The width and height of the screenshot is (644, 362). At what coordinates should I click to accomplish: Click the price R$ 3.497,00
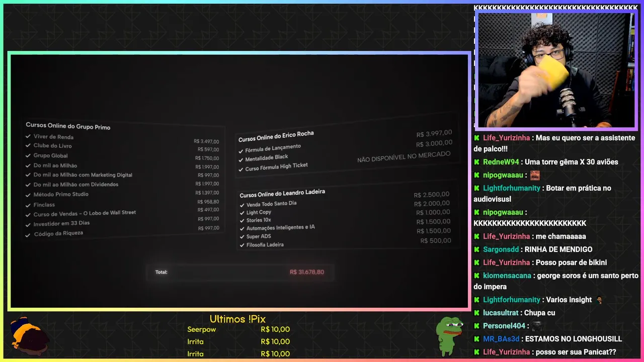pos(206,141)
